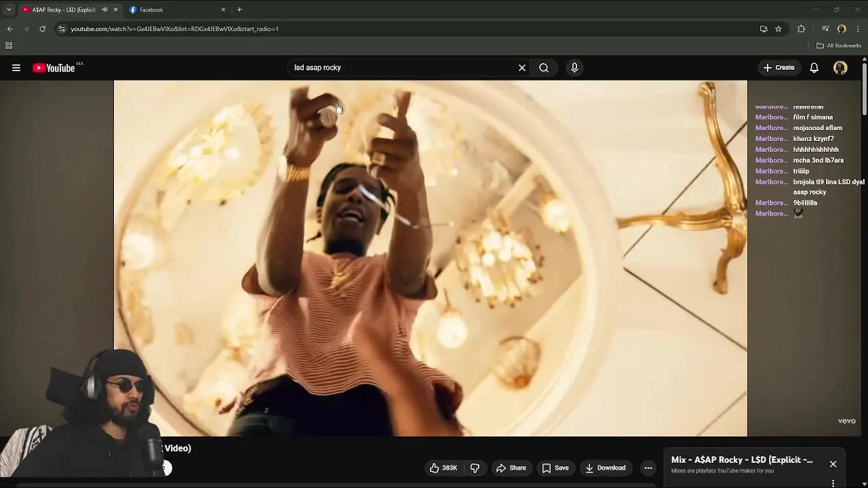
Task: Open the Chrome profile avatar
Action: [x=842, y=29]
